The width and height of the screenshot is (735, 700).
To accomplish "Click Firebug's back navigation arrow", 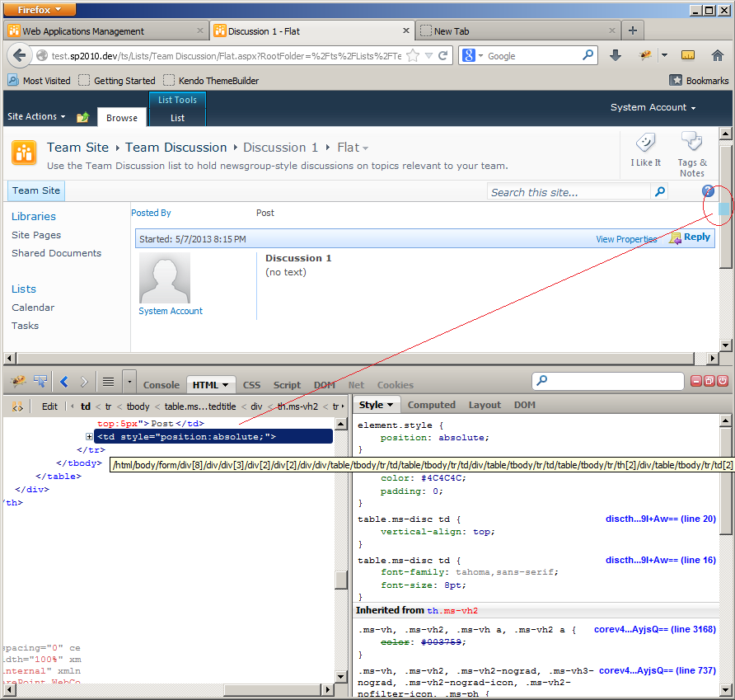I will pyautogui.click(x=63, y=382).
